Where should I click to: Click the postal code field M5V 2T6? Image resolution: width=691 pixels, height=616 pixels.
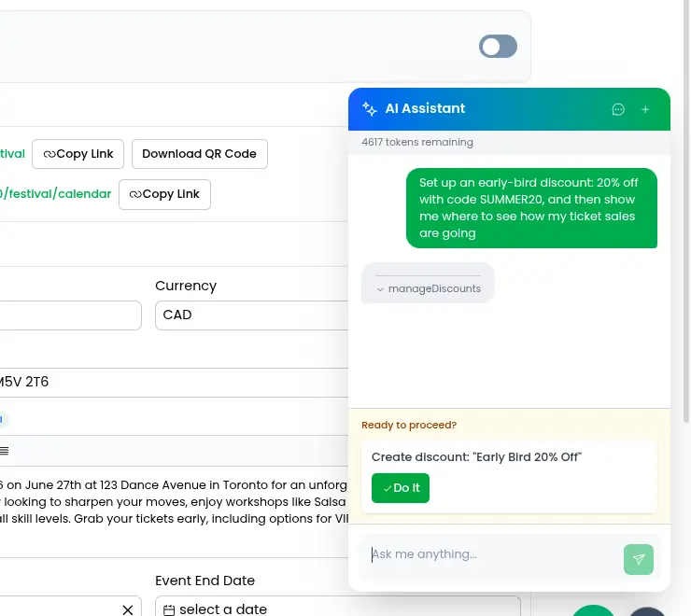(174, 382)
